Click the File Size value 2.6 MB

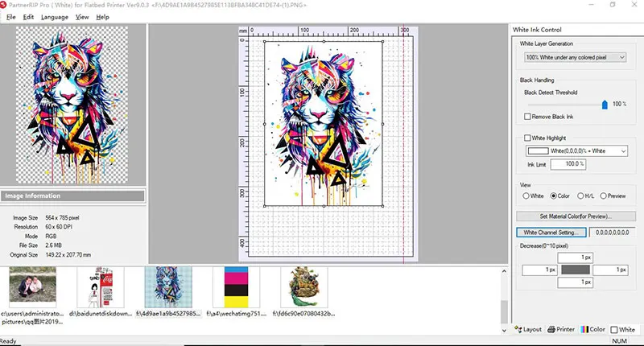(x=54, y=245)
